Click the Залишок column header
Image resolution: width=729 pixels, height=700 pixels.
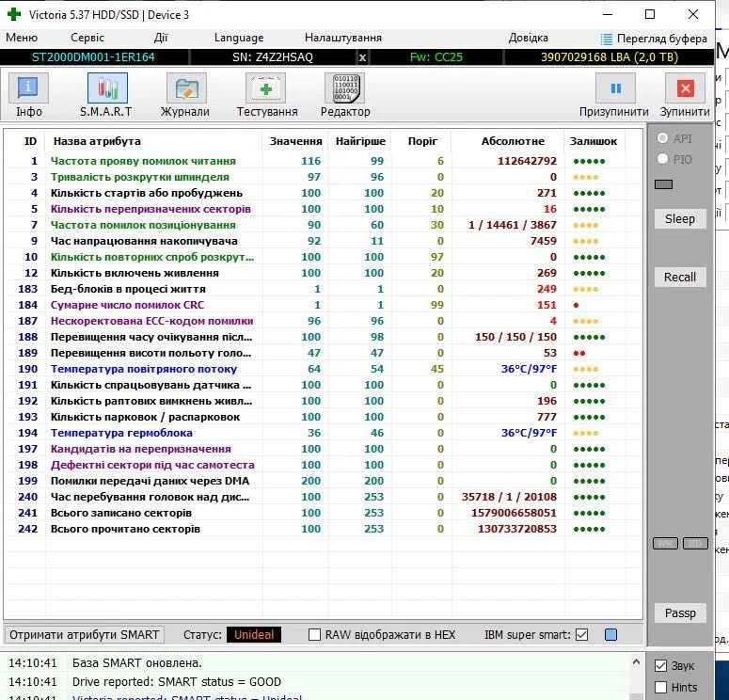(x=594, y=141)
